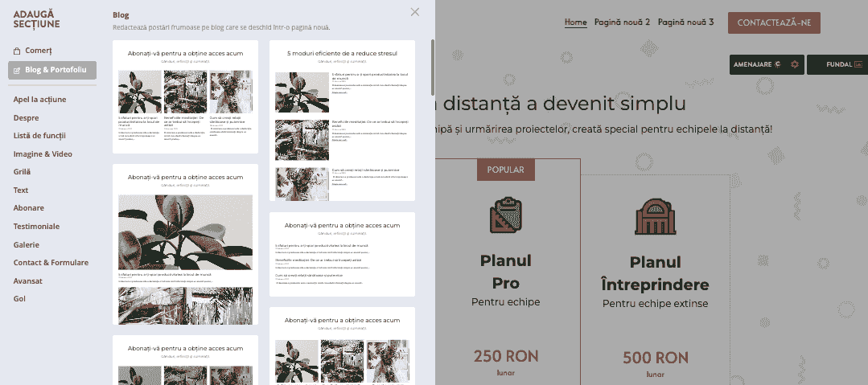Go to the Home page link
Image resolution: width=868 pixels, height=385 pixels.
[576, 23]
